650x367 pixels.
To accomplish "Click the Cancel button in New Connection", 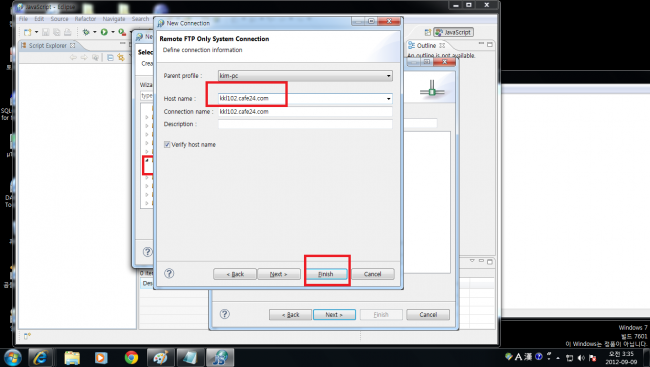I will [x=373, y=274].
